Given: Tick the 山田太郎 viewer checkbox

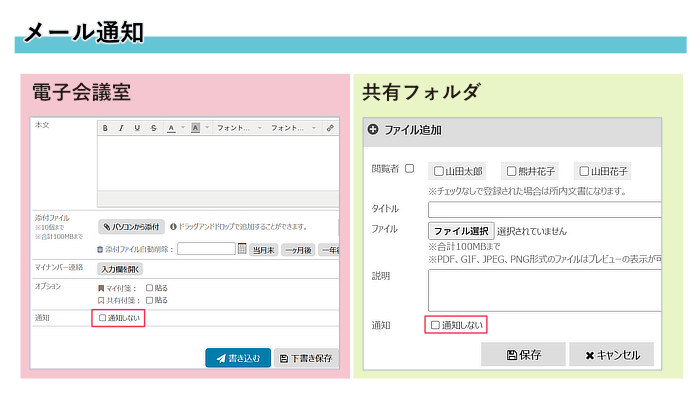Looking at the screenshot, I should coord(438,171).
